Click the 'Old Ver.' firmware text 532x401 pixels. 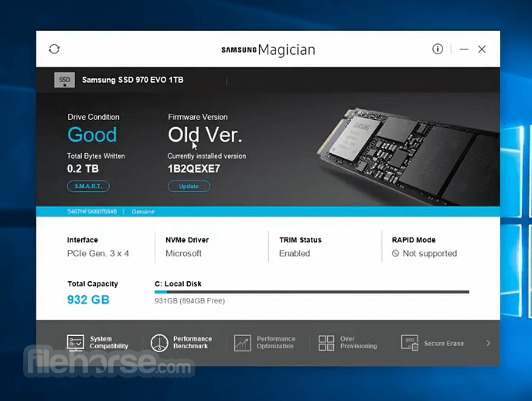pos(205,135)
